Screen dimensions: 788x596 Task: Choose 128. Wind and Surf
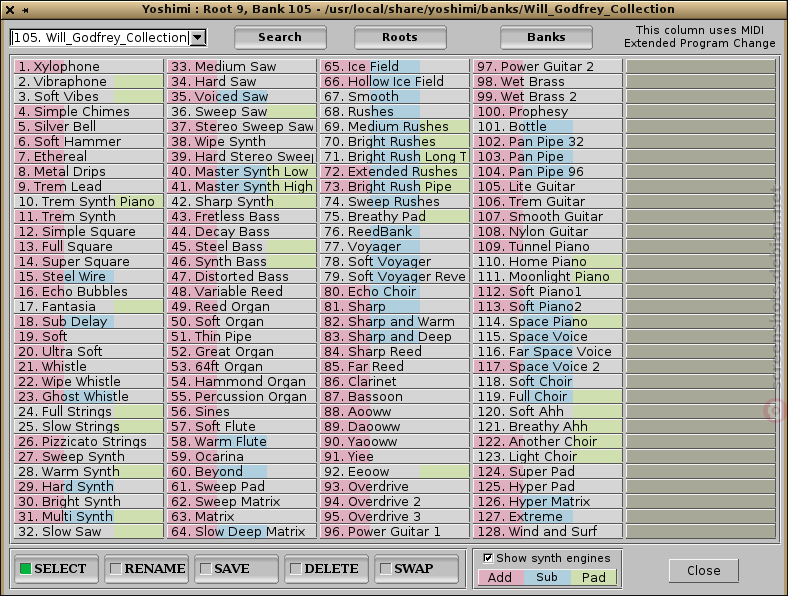click(548, 532)
